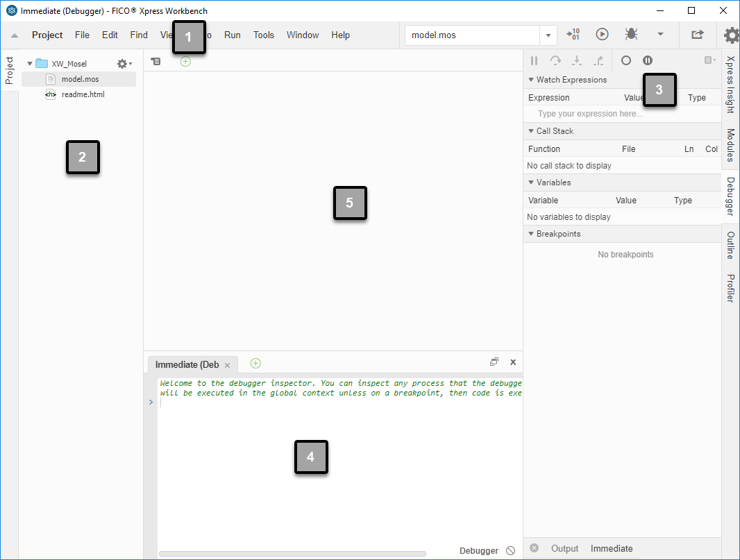740x560 pixels.
Task: Clear the console with the Debugger clear icon
Action: [511, 550]
